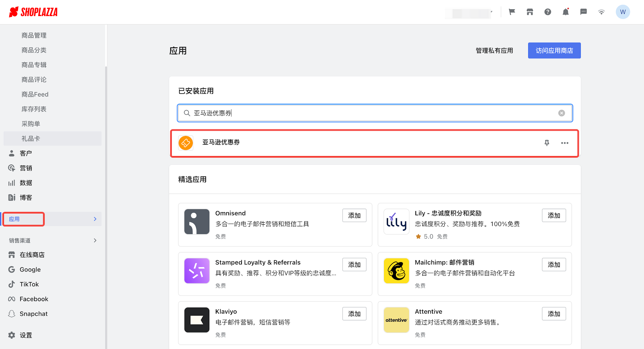Open the flag icon in top bar

pyautogui.click(x=512, y=12)
